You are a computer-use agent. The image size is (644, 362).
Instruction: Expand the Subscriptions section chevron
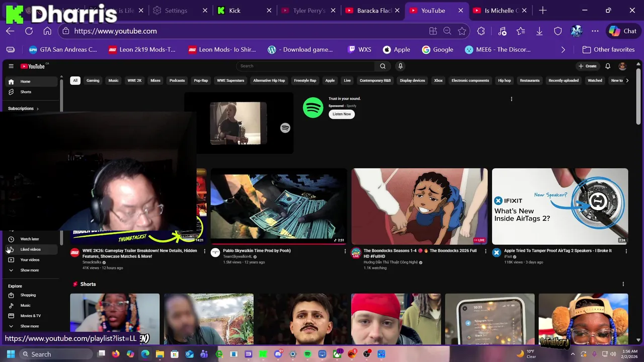37,109
